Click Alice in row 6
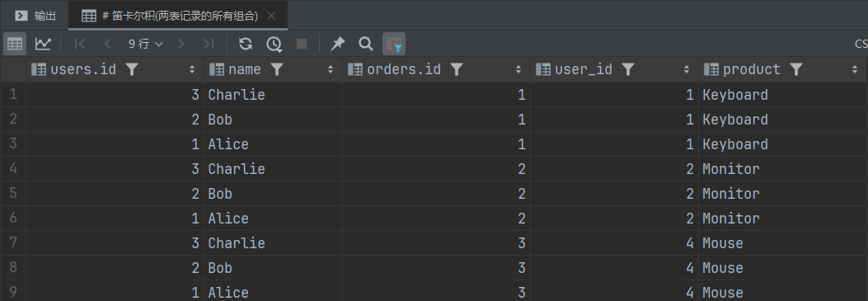The height and width of the screenshot is (301, 868). click(228, 219)
